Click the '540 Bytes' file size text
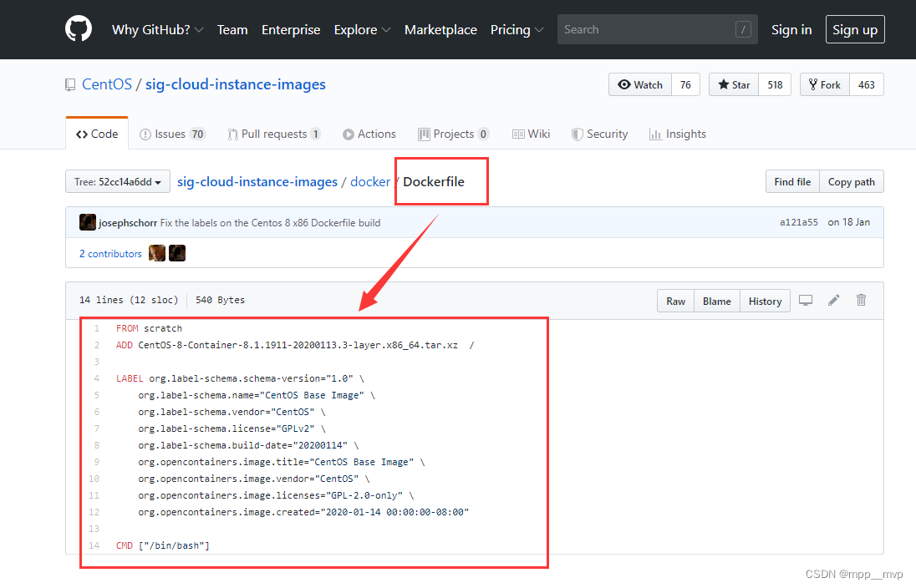Viewport: 916px width, 588px height. [x=221, y=300]
